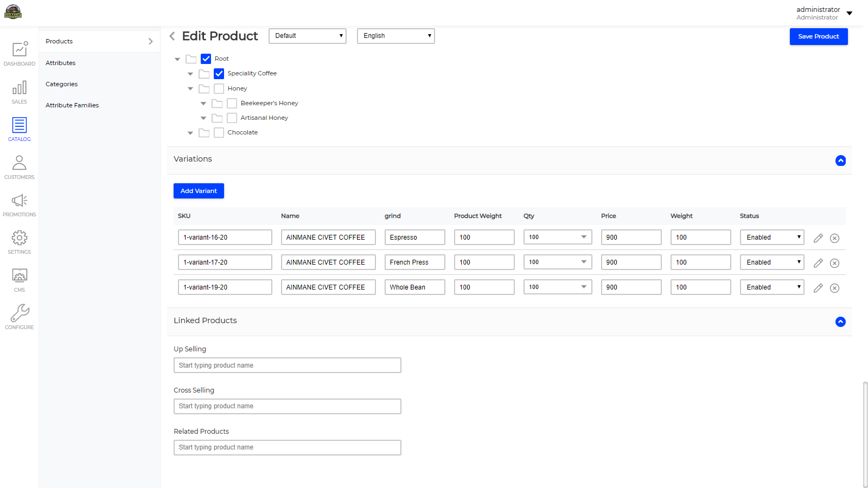Image resolution: width=868 pixels, height=488 pixels.
Task: Check the Honey category checkbox
Action: [219, 88]
